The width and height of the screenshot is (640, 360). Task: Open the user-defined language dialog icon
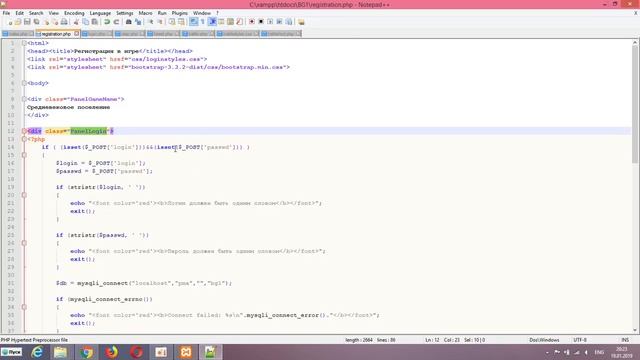tap(221, 22)
